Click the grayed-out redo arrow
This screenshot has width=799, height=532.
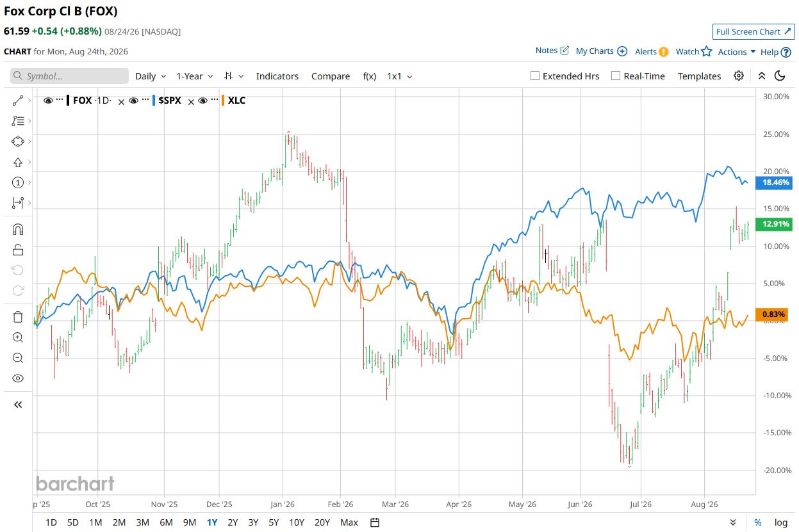(x=17, y=291)
